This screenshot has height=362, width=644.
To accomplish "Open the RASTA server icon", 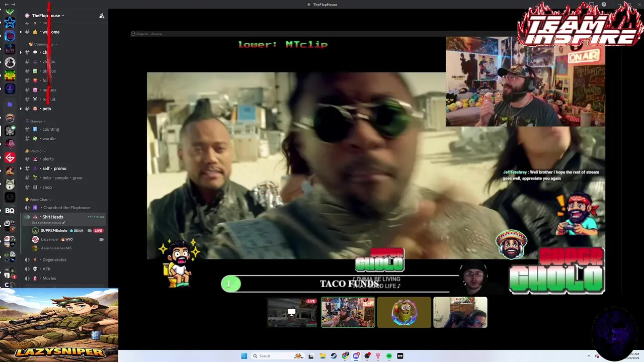I will click(10, 76).
